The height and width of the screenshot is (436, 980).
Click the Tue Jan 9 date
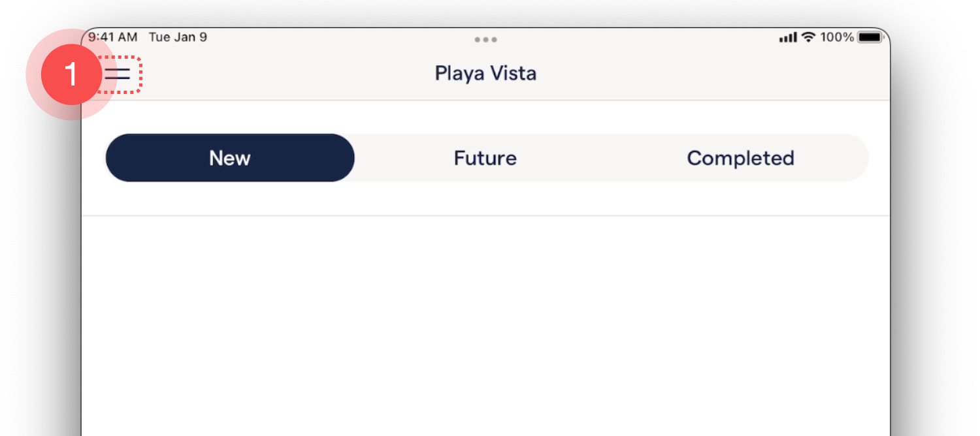click(x=178, y=37)
